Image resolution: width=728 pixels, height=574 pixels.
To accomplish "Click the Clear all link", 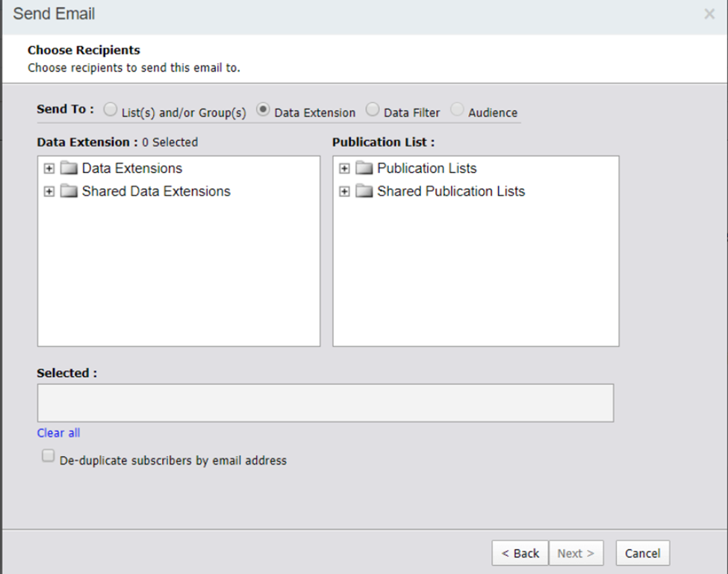I will 58,433.
